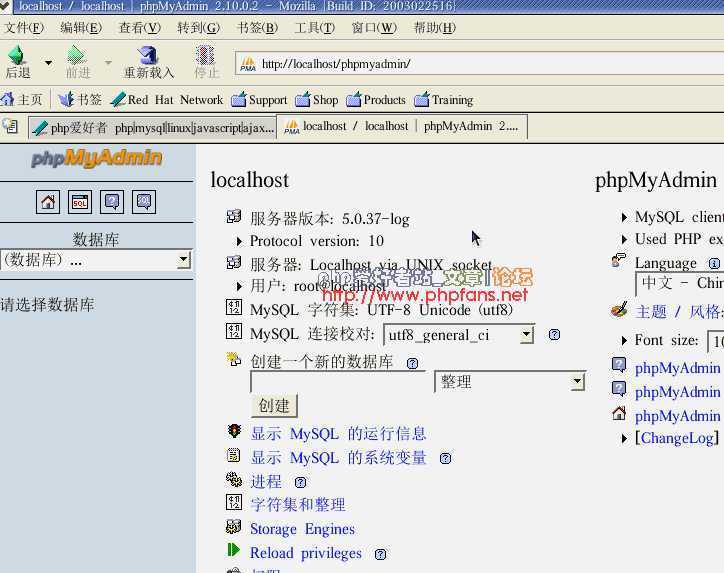Open the Storage Engines link
724x573 pixels.
302,529
